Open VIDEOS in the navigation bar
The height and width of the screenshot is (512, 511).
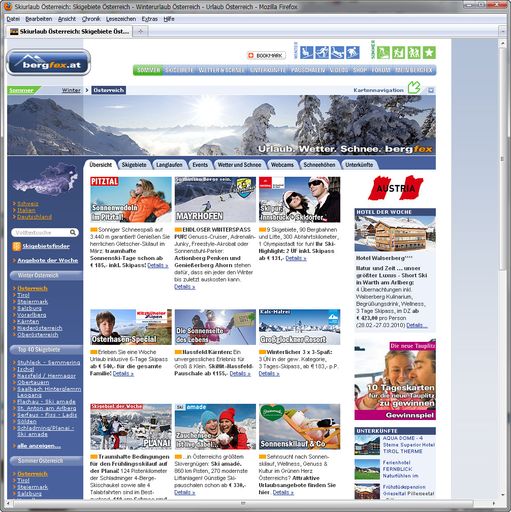click(x=339, y=70)
